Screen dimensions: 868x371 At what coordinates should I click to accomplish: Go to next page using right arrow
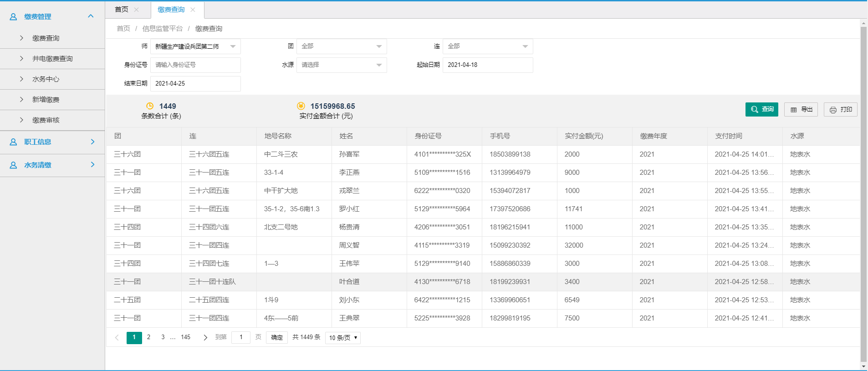[205, 337]
